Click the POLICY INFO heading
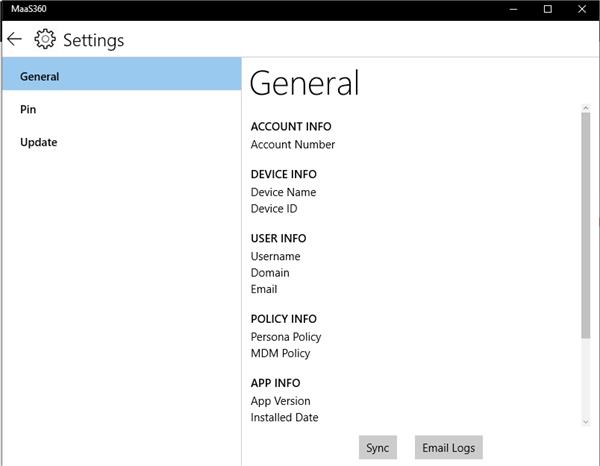Screen dimensions: 600x466 pyautogui.click(x=284, y=319)
